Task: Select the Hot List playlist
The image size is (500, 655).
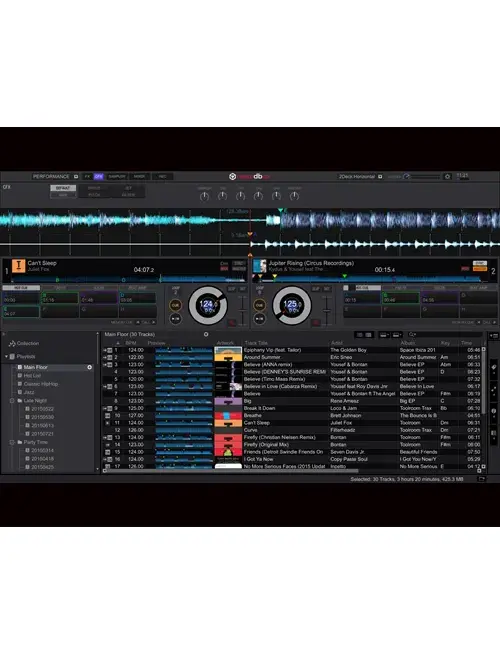Action: pos(32,376)
